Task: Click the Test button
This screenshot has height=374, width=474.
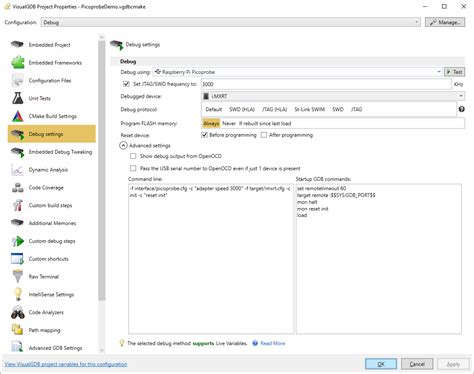Action: (x=454, y=72)
